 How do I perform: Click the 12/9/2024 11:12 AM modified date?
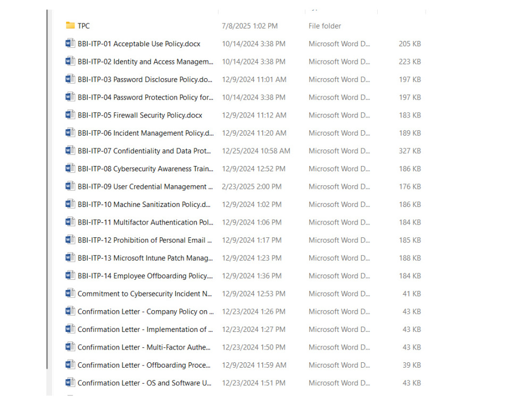254,115
